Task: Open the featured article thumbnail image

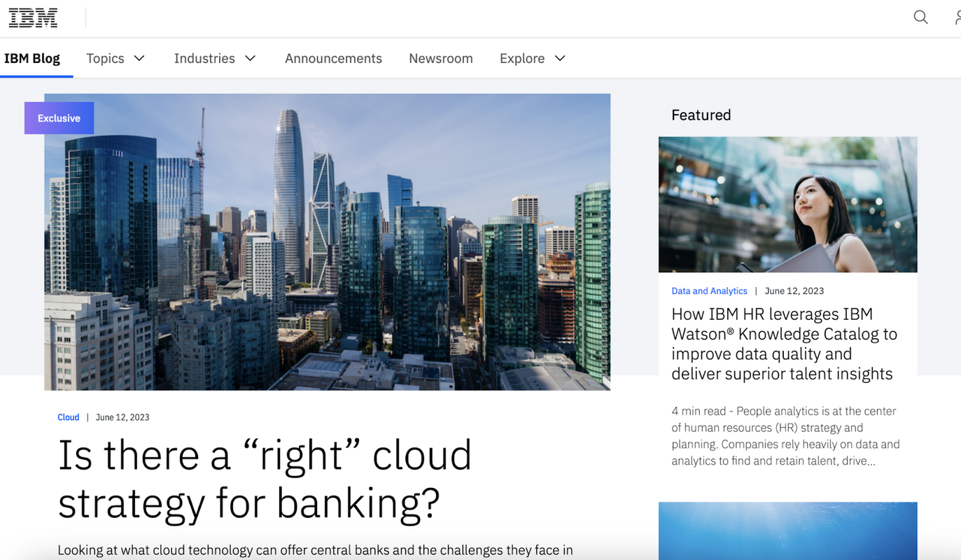Action: pyautogui.click(x=787, y=204)
